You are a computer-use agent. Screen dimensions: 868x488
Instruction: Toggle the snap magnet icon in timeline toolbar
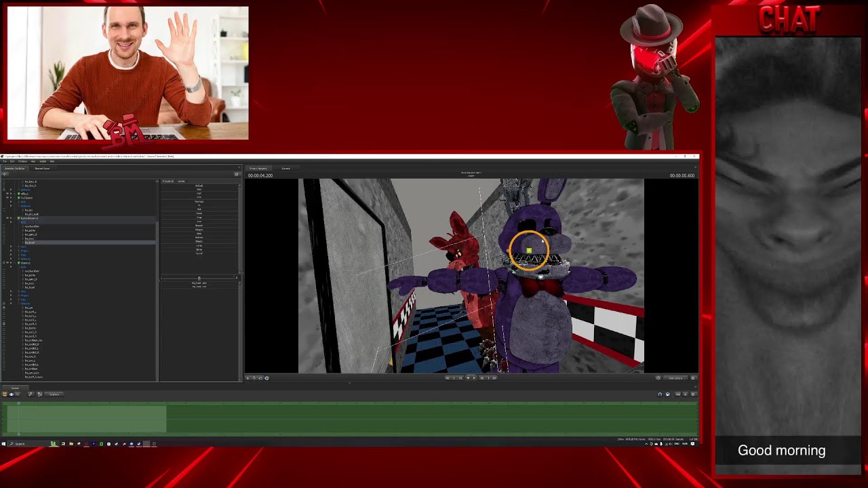[660, 394]
